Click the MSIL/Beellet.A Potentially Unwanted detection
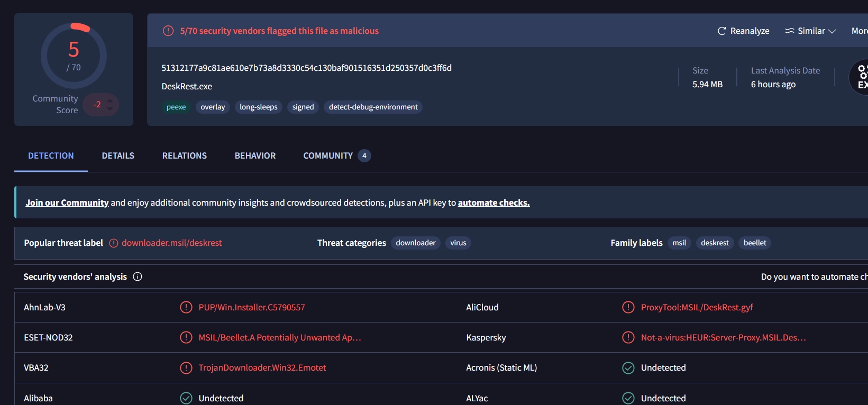 (x=280, y=337)
